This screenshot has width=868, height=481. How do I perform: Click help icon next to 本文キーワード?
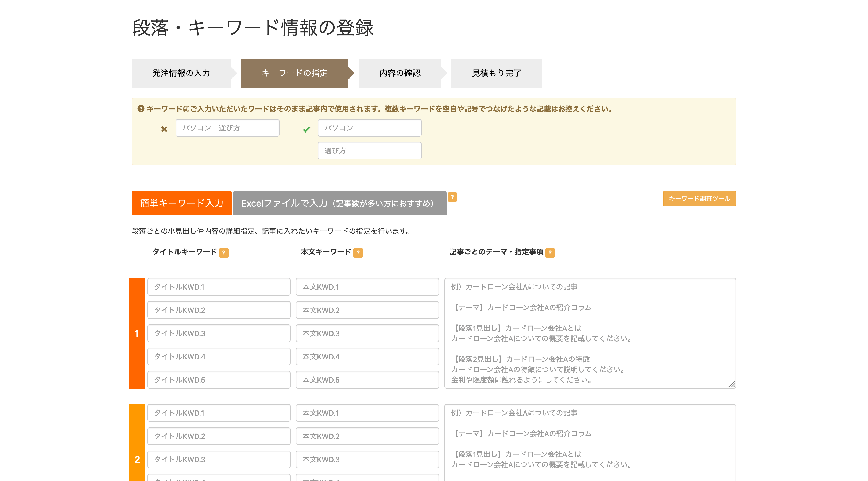[x=358, y=252]
